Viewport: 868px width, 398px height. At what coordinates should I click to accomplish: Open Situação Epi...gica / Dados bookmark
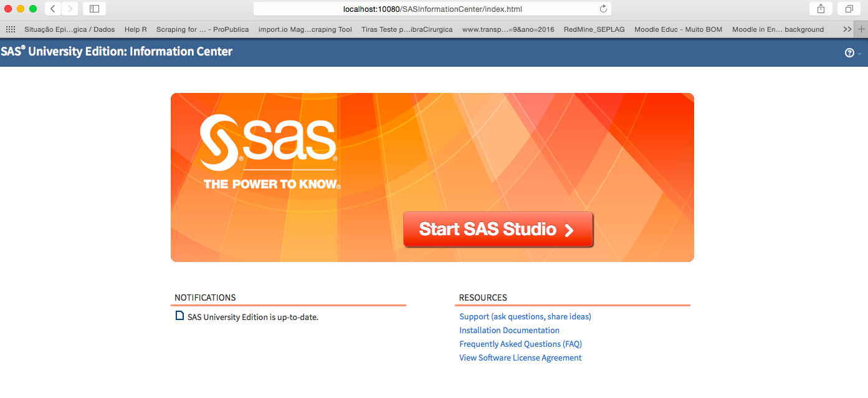(69, 29)
